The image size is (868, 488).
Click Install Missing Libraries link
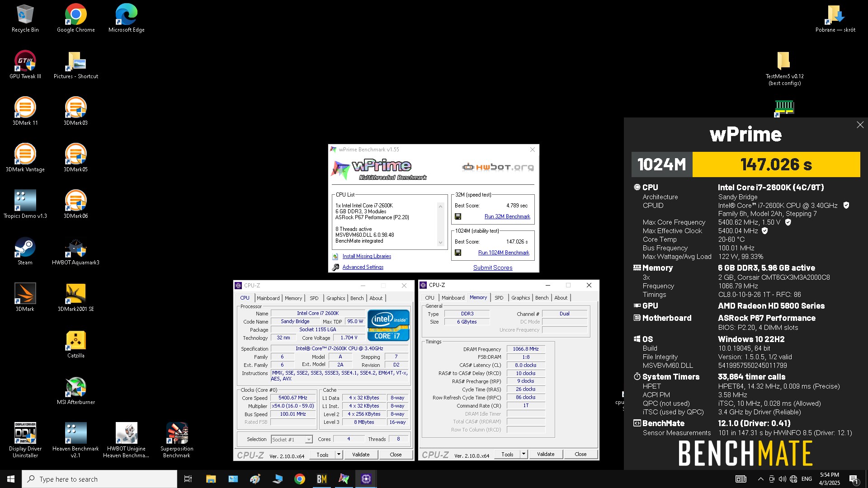[367, 256]
